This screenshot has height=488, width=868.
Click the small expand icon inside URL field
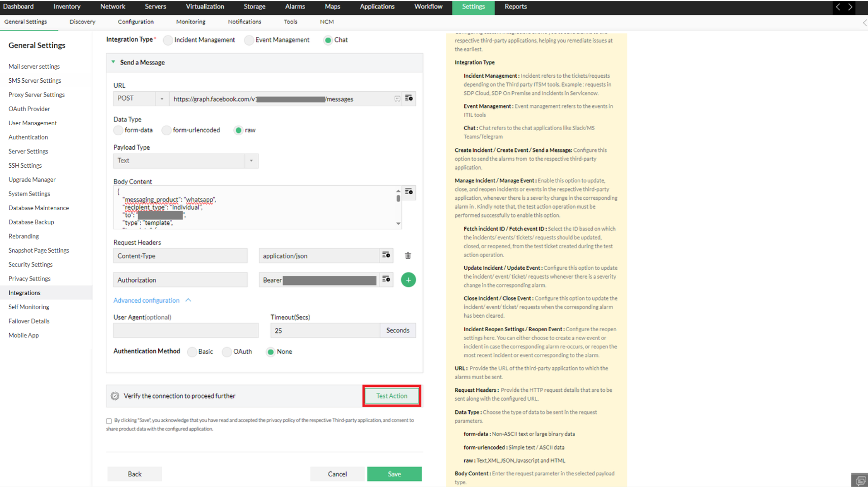tap(397, 99)
